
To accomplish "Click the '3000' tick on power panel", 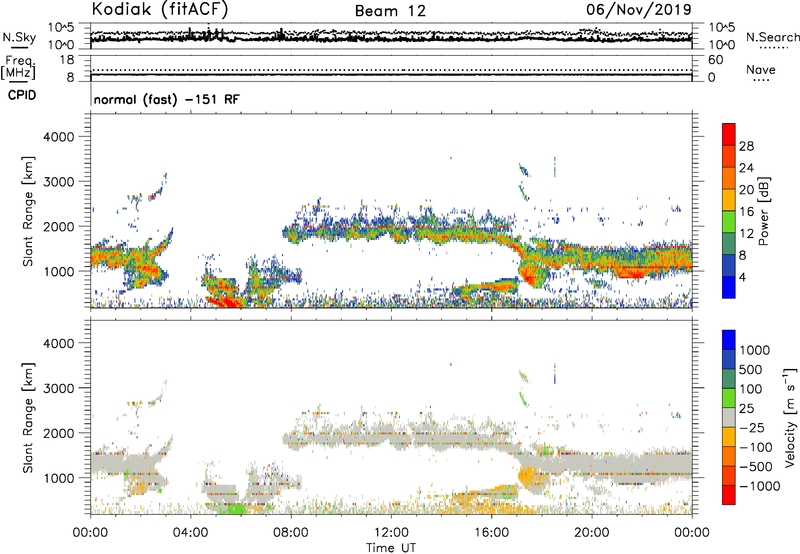I will pos(58,182).
